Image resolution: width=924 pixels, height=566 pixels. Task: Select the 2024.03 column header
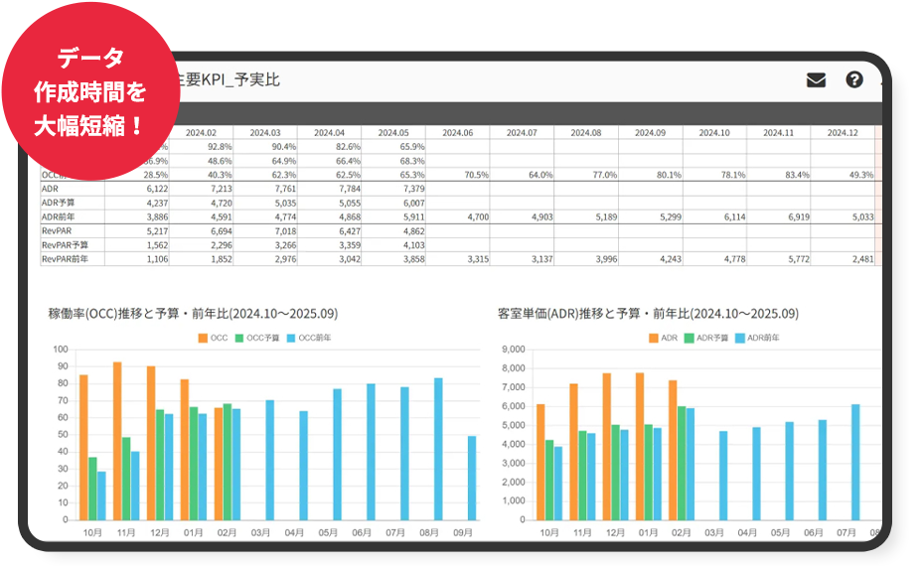pos(265,133)
